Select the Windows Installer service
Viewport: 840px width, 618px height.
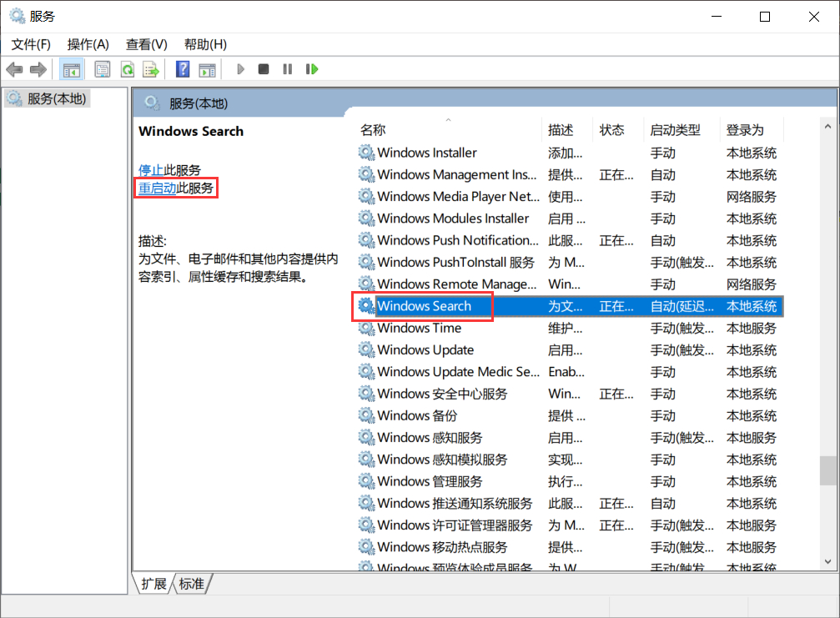pos(427,153)
